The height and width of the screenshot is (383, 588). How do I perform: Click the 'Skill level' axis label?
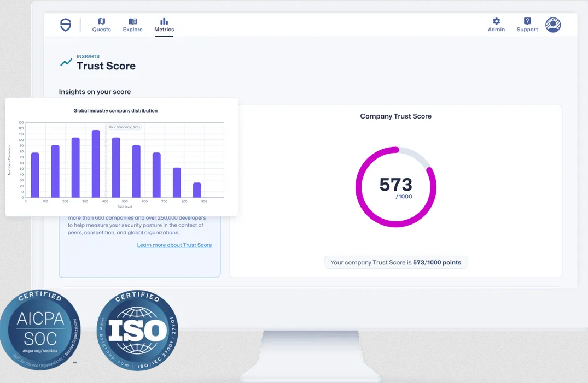125,207
